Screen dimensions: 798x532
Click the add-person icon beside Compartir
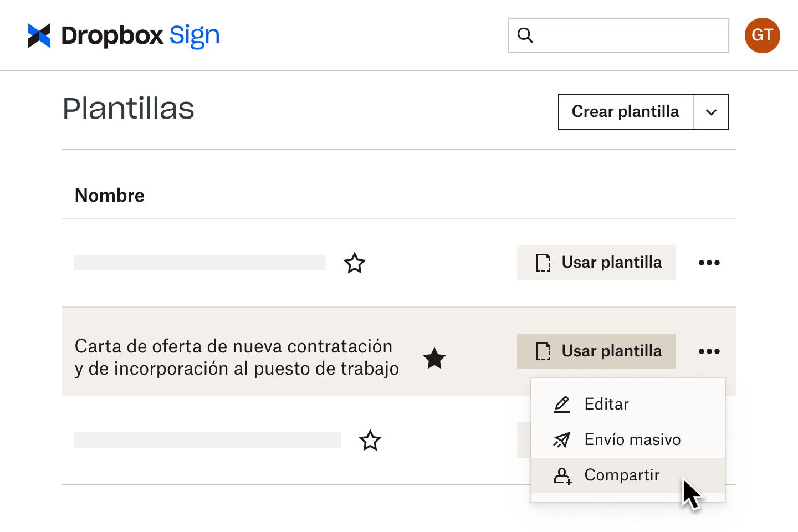click(562, 475)
